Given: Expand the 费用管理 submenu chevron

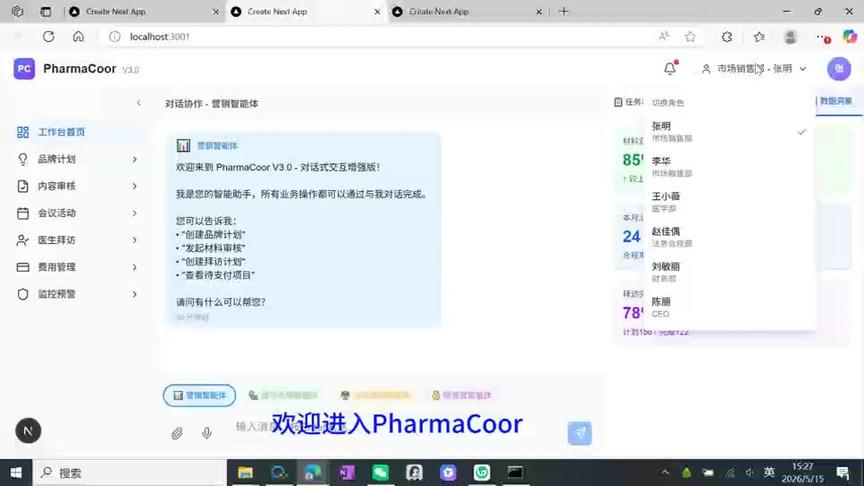Looking at the screenshot, I should [x=134, y=267].
